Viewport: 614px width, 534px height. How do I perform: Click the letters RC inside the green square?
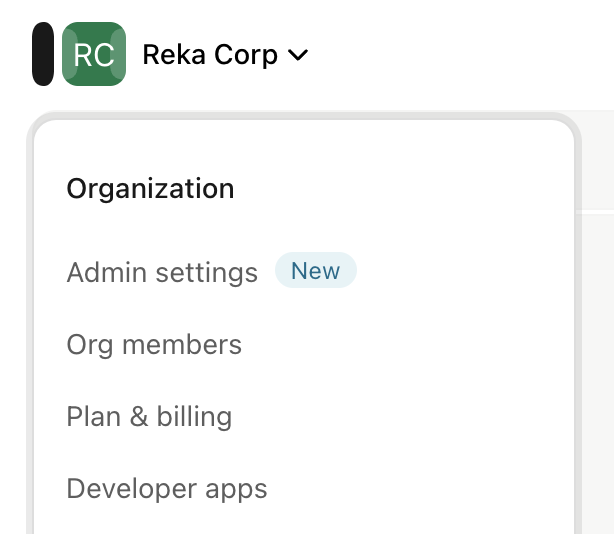coord(94,55)
